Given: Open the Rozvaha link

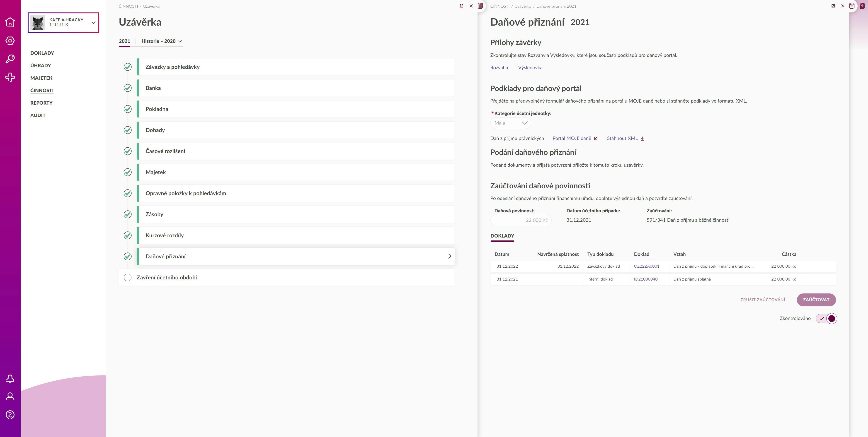Looking at the screenshot, I should tap(499, 68).
